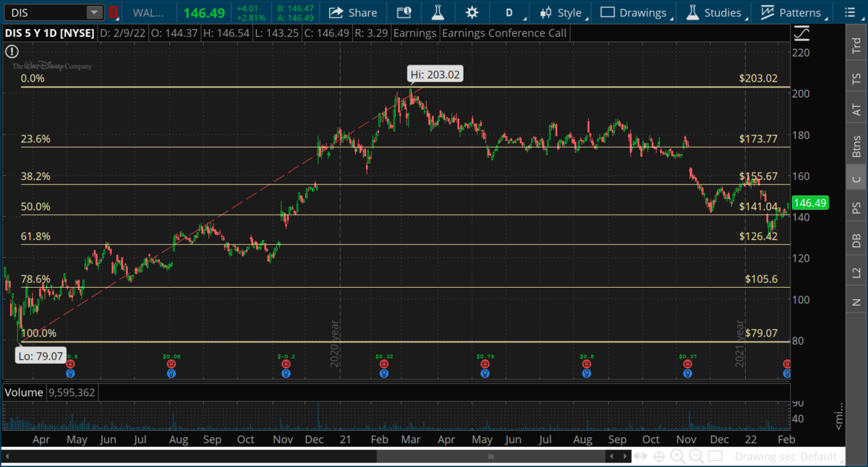Expand the collapsed <mi... side panel
Viewport: 868px width, 467px height.
pos(838,417)
